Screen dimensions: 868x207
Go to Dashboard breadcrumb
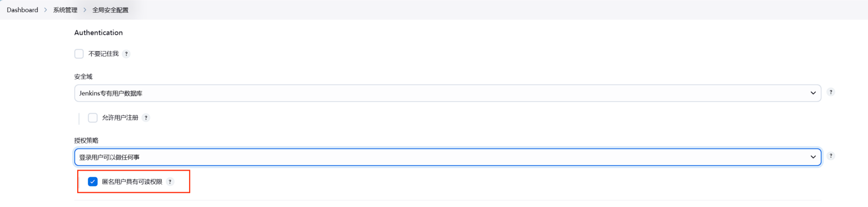point(22,10)
